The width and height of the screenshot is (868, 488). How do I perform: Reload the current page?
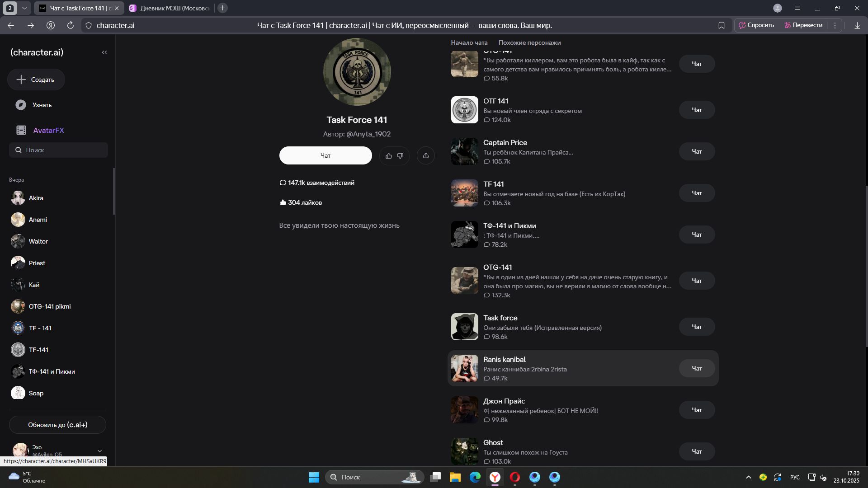tap(71, 25)
